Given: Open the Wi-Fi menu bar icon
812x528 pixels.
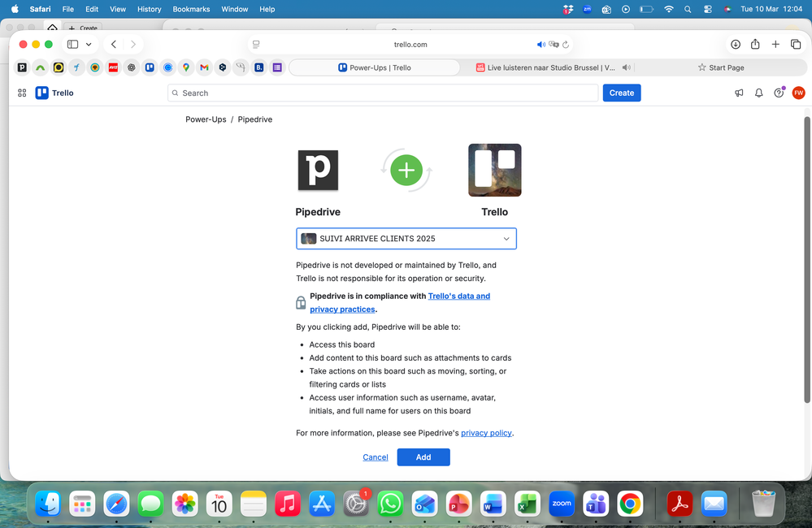Looking at the screenshot, I should (x=669, y=9).
